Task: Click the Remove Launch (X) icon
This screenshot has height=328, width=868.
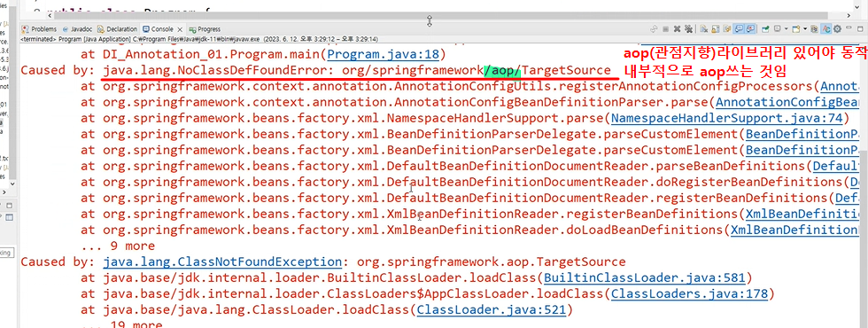Action: [x=677, y=28]
